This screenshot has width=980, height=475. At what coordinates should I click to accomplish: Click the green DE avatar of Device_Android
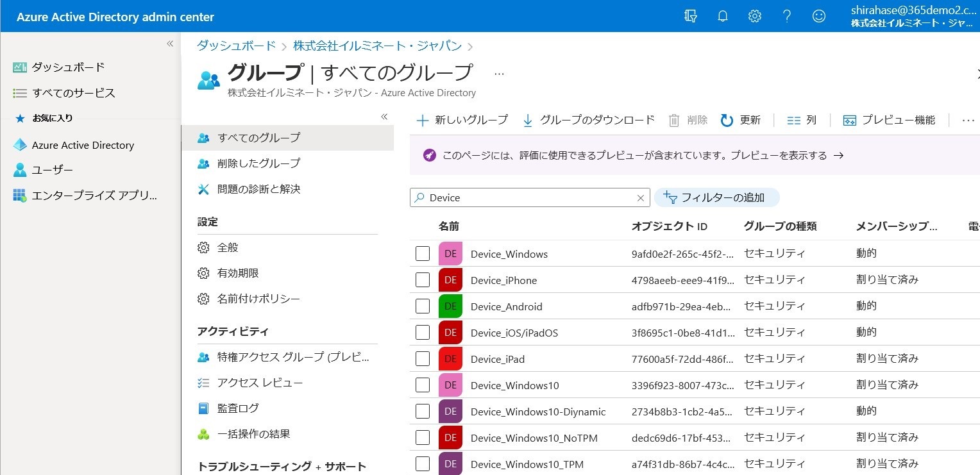pos(450,306)
